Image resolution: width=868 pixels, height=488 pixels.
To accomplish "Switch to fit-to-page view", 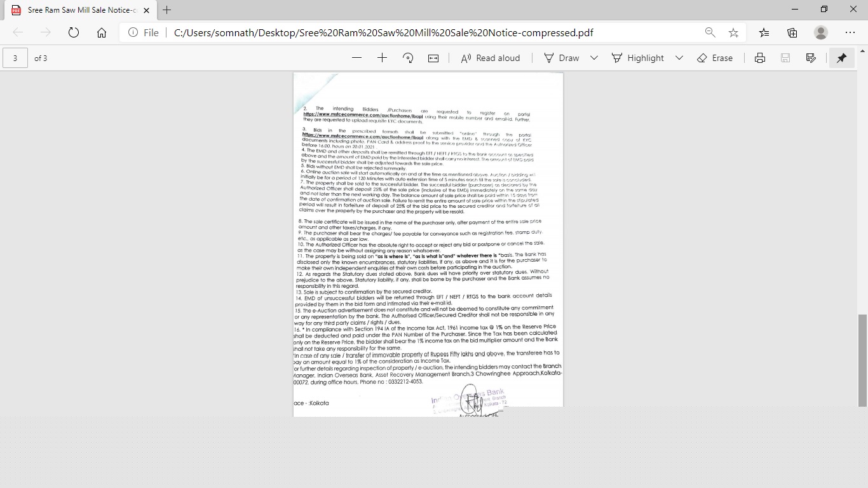I will (x=433, y=58).
